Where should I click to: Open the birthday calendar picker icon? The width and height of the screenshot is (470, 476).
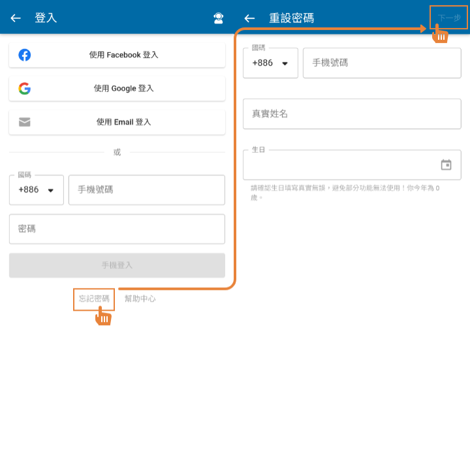(x=446, y=165)
